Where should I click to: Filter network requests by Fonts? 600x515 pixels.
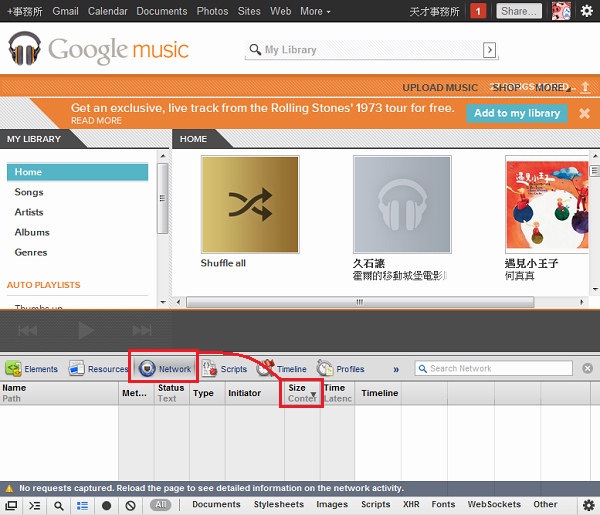tap(443, 504)
